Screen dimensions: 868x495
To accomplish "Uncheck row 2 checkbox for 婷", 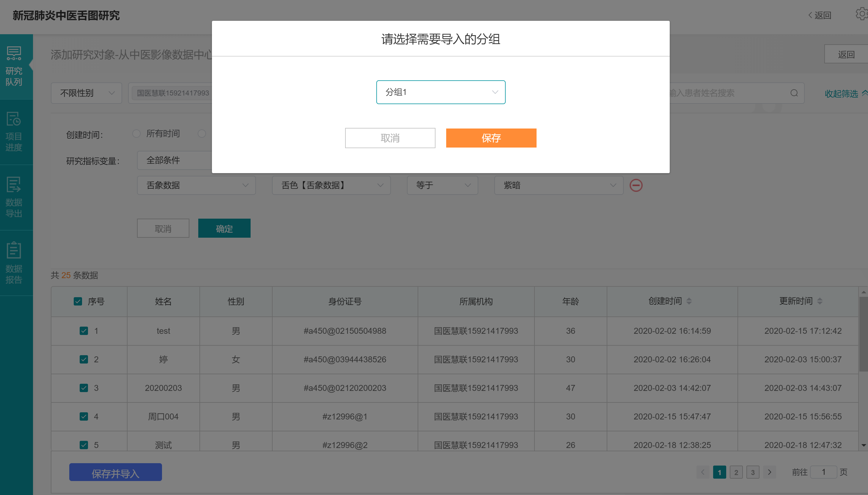I will pyautogui.click(x=84, y=359).
